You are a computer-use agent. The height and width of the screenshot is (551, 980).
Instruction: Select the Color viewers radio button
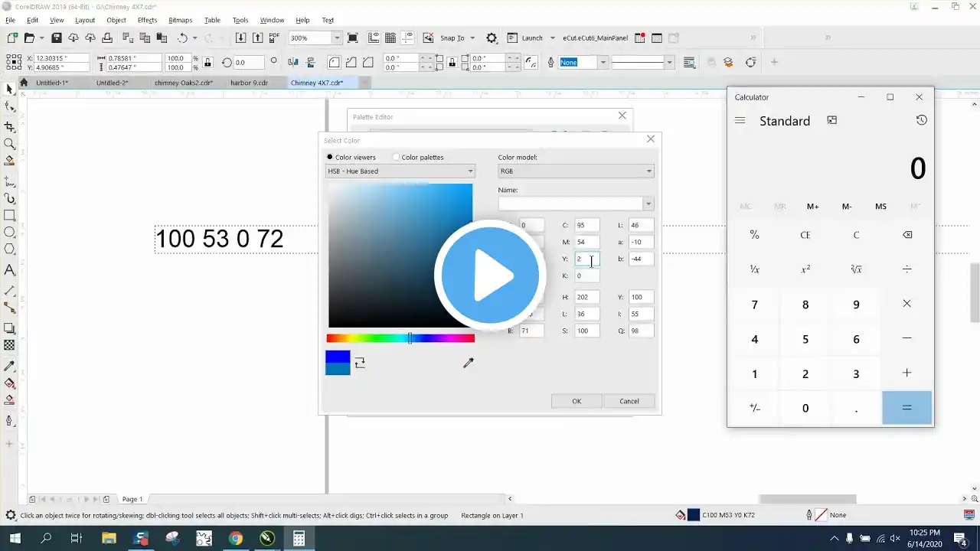point(331,158)
